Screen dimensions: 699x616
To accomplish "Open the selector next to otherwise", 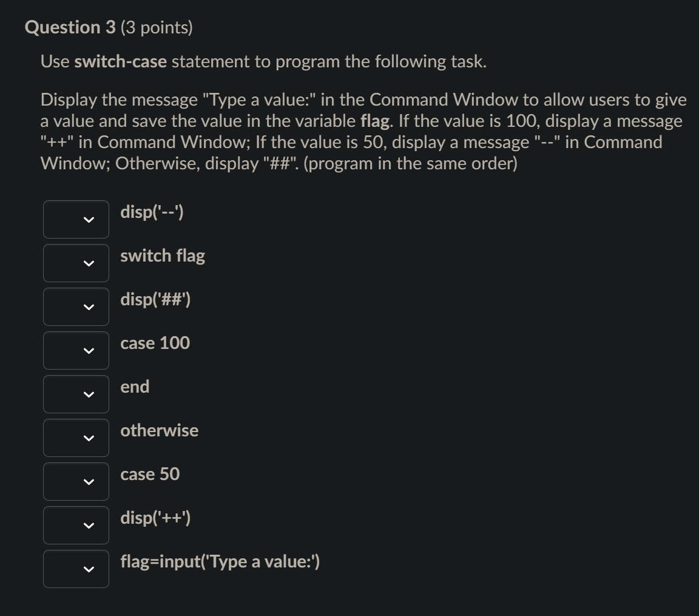I will pos(75,438).
